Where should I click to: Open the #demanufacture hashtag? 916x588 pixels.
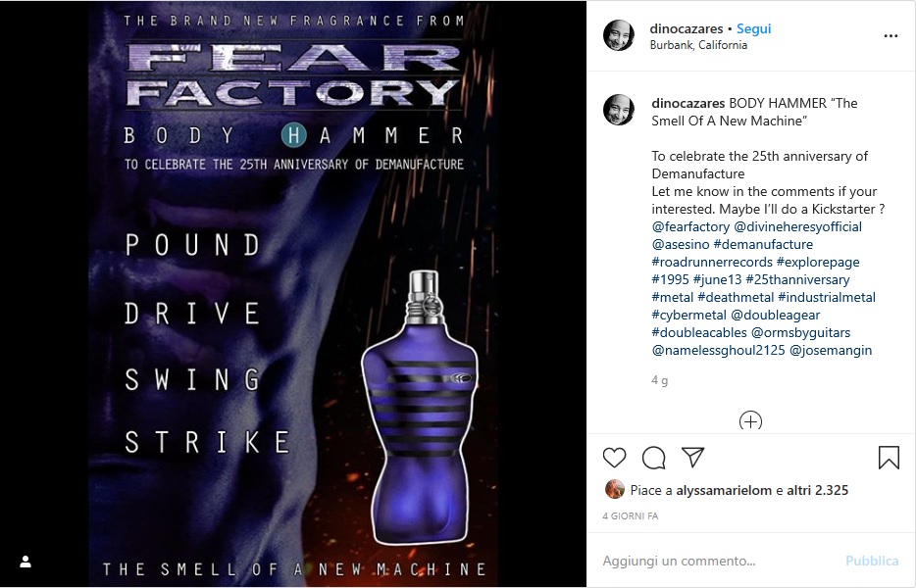pyautogui.click(x=763, y=244)
